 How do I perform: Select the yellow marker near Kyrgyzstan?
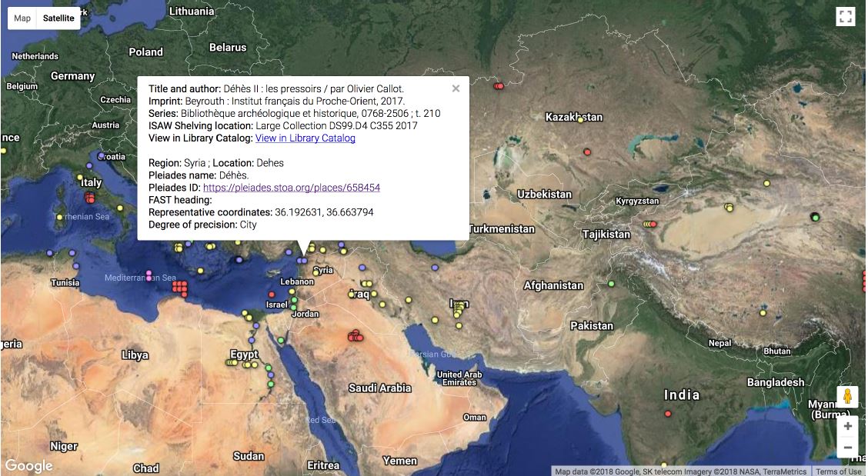click(766, 183)
